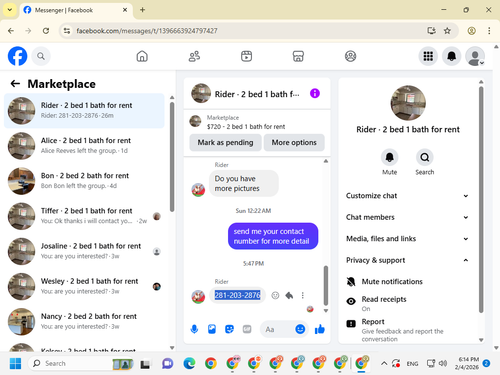Open Chrome three-dot menu
This screenshot has width=500, height=375.
click(489, 31)
